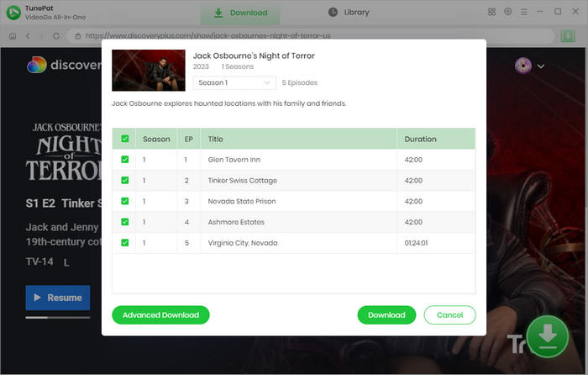Click the browser home icon

point(13,36)
